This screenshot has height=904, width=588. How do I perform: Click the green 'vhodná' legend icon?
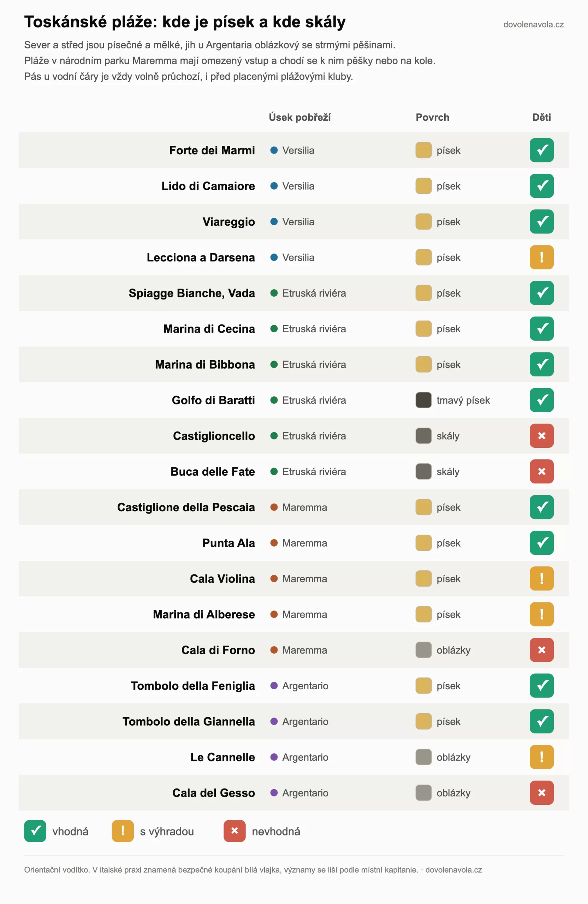coord(35,831)
